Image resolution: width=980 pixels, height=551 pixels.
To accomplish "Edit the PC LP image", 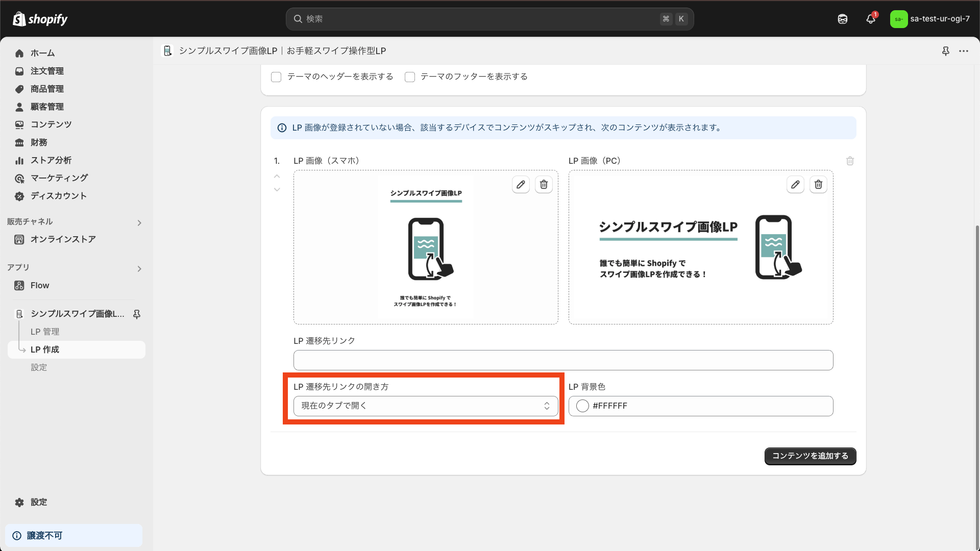I will (x=795, y=185).
